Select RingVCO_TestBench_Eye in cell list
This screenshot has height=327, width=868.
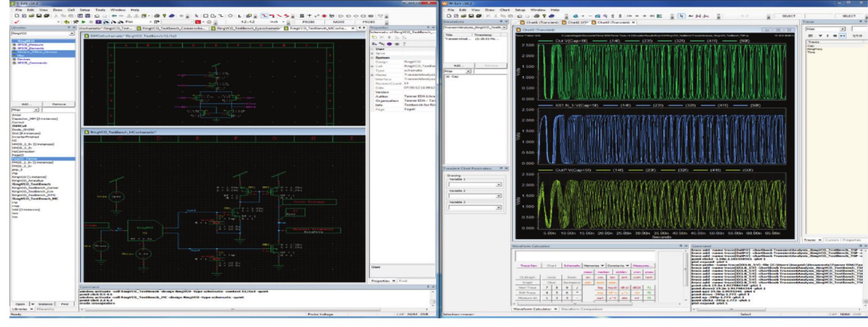32,192
